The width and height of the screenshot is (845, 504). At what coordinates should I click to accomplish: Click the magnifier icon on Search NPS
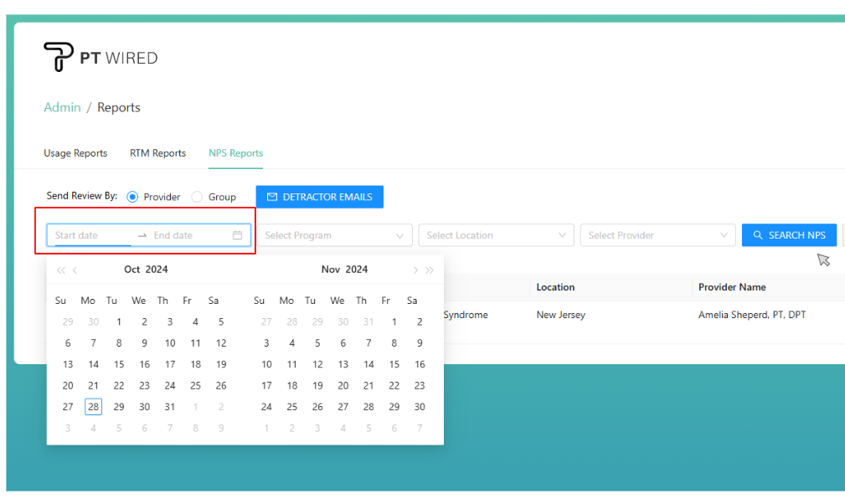pos(757,235)
